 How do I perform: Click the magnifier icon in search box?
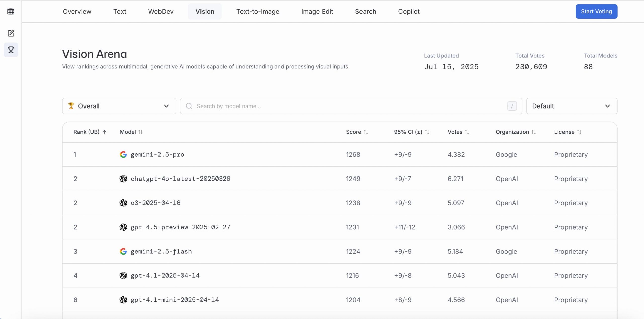point(189,106)
